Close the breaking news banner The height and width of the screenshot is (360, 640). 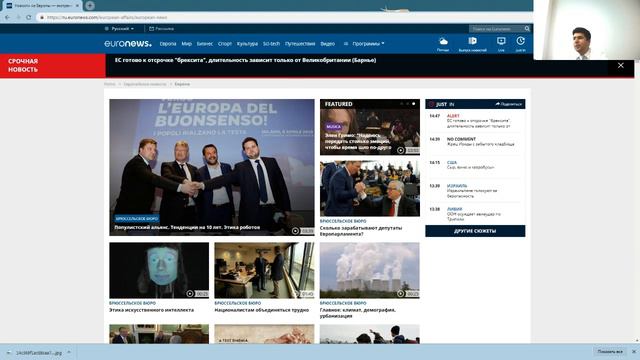pyautogui.click(x=620, y=65)
